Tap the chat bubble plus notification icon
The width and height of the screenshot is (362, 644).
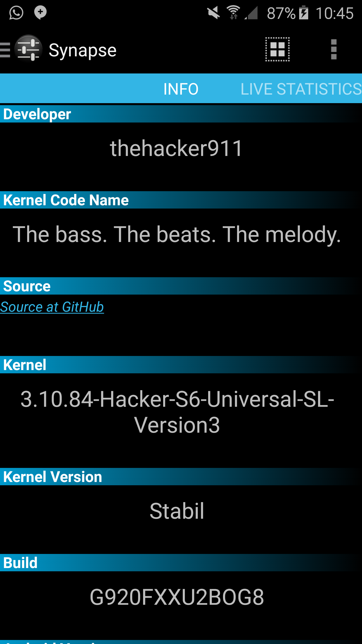(x=40, y=13)
